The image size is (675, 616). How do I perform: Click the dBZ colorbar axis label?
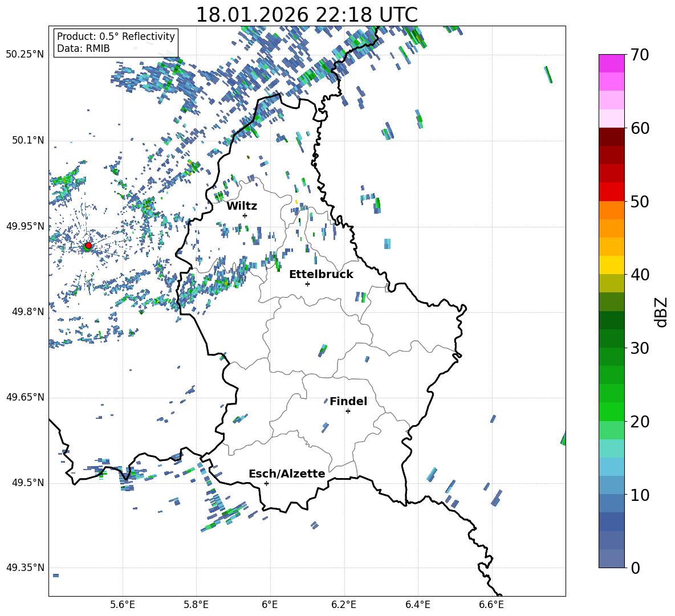(x=661, y=312)
